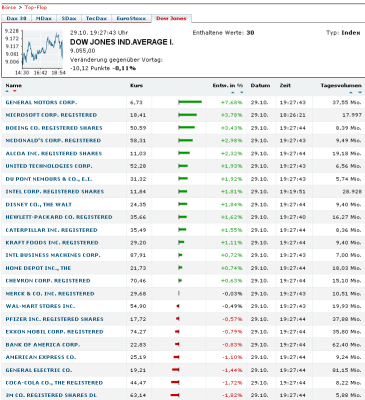Open Hewlett-Packard Co. Registered link
Viewport: 365px width, 400px height.
59,217
